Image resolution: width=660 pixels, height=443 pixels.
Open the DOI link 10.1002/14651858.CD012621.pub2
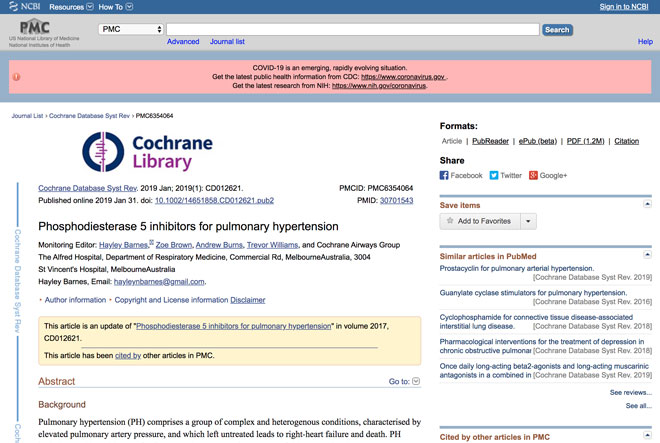(x=214, y=200)
